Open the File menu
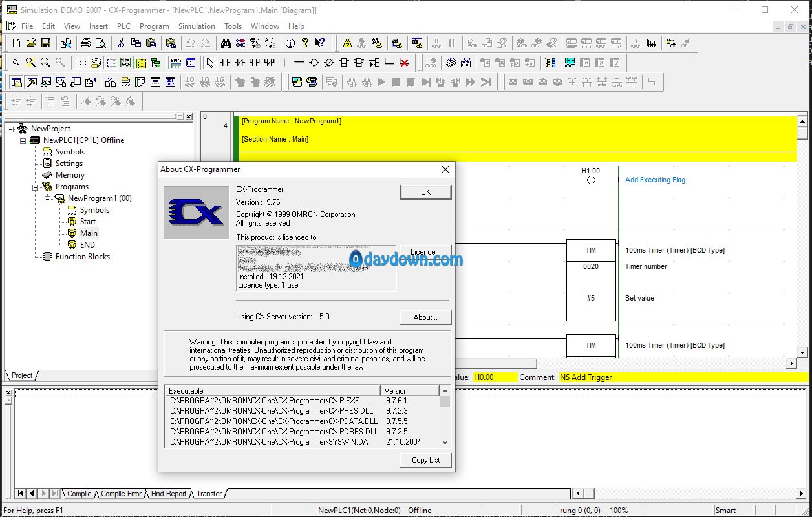Viewport: 812px width, 517px height. (x=27, y=26)
